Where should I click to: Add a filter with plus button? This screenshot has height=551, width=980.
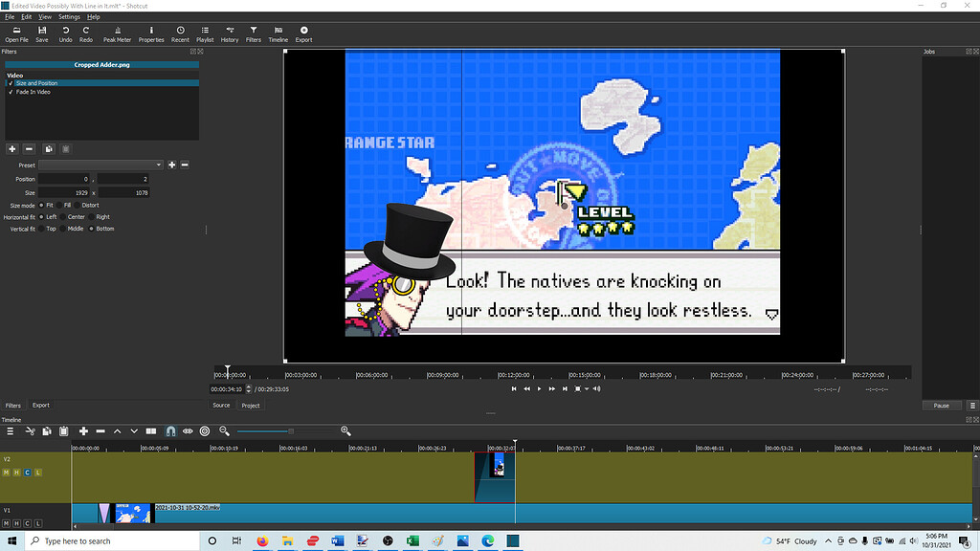12,149
